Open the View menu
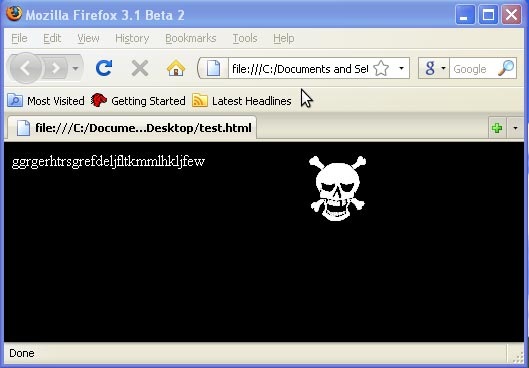The height and width of the screenshot is (368, 529). [88, 38]
